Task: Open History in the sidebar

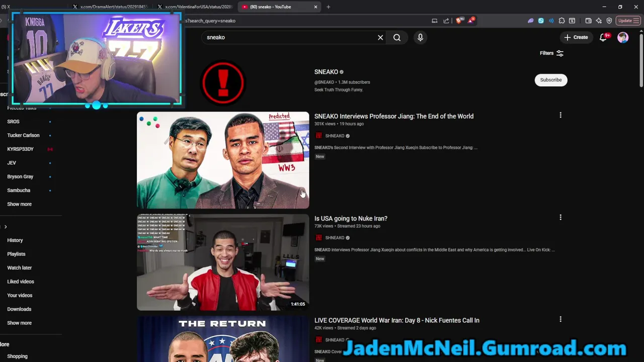Action: (15, 240)
